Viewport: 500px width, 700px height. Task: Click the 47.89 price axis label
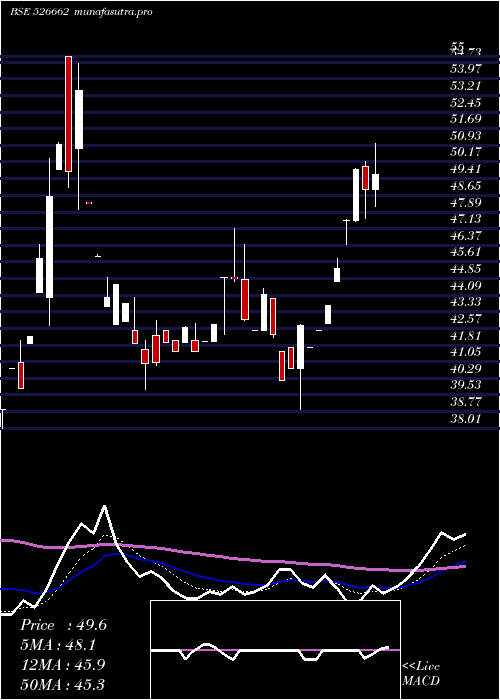coord(466,202)
